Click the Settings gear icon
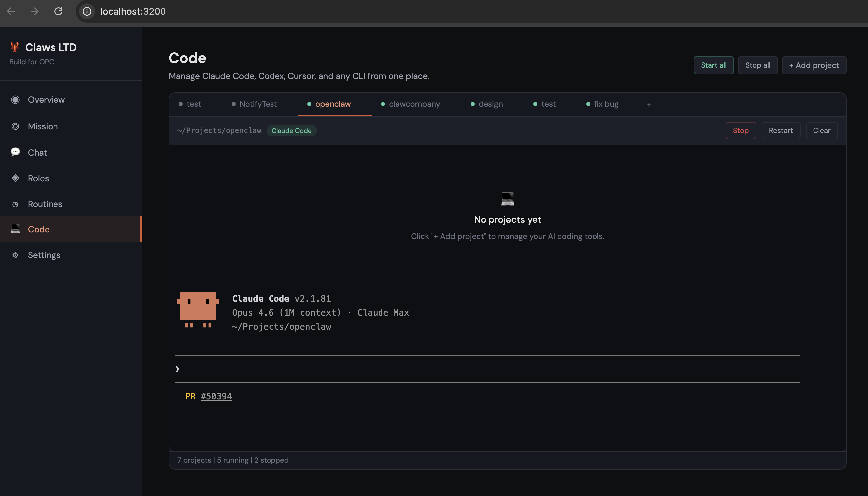This screenshot has height=496, width=868. tap(15, 255)
